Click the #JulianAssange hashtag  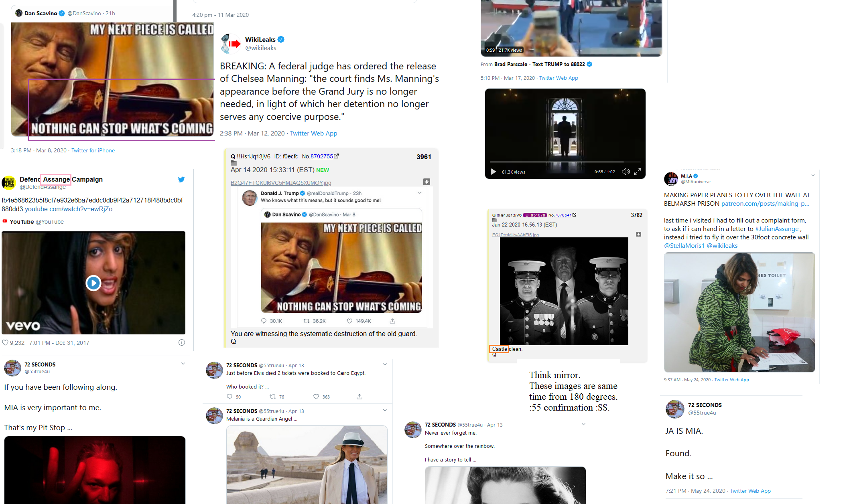click(777, 229)
